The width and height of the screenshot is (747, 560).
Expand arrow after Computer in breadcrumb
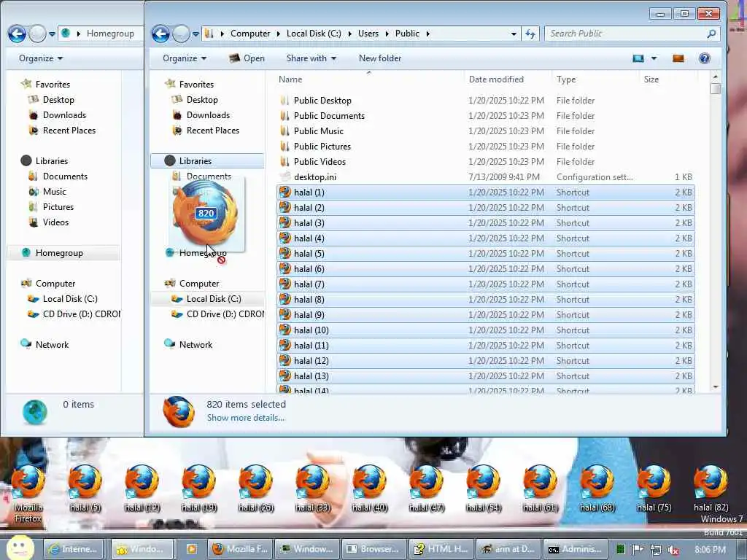tap(278, 34)
